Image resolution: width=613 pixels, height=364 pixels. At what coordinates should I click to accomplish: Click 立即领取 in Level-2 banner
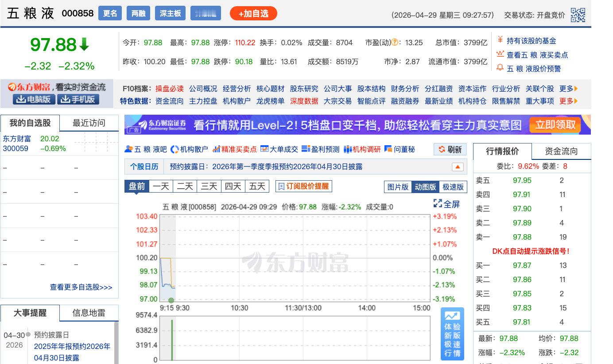(x=555, y=125)
